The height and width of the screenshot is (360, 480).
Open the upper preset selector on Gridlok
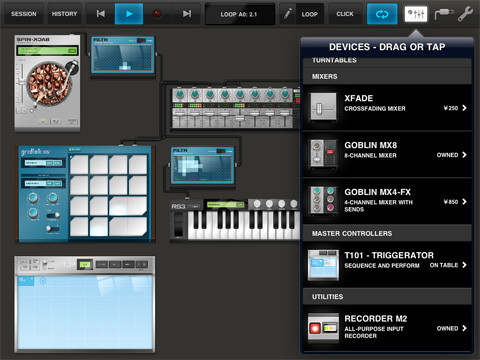click(x=43, y=163)
